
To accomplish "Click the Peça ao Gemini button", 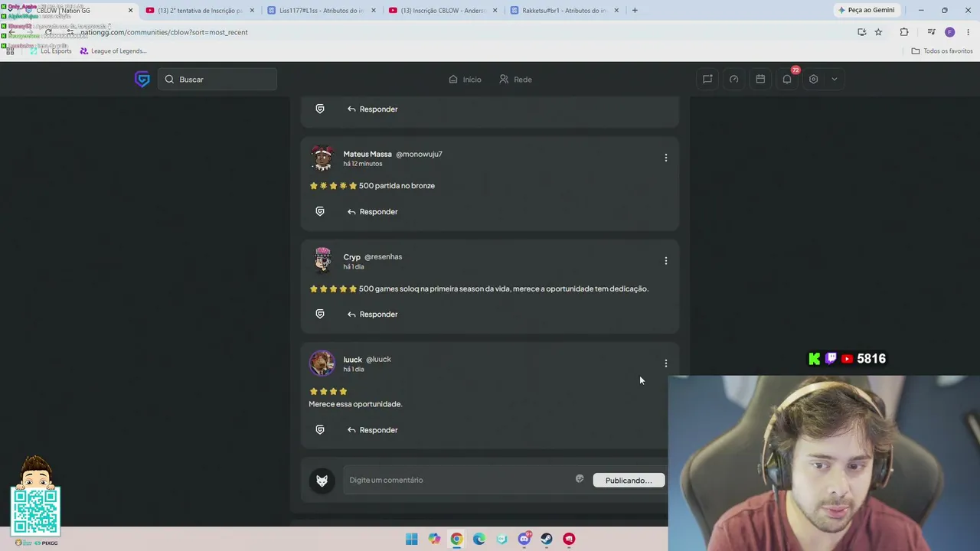I will point(867,10).
